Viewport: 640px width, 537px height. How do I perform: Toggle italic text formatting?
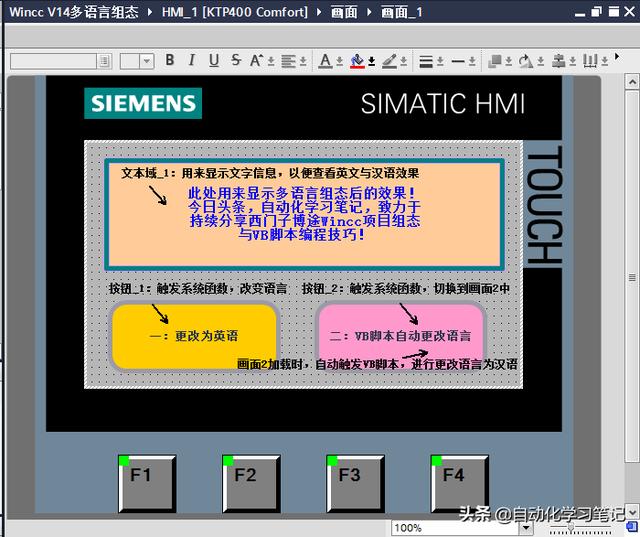191,60
